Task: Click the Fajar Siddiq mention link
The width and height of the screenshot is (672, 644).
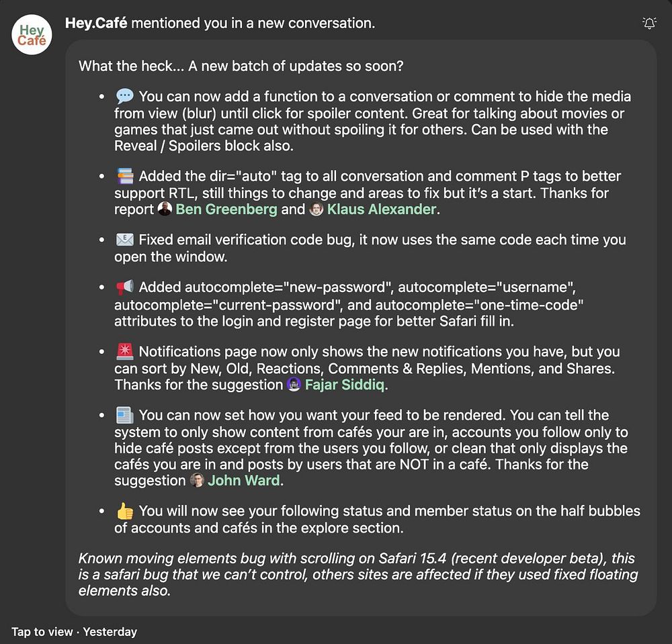Action: pos(346,385)
